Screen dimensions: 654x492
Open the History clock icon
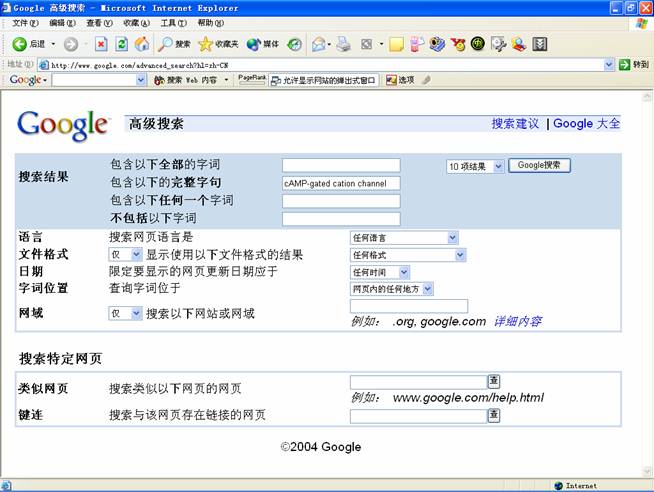pyautogui.click(x=295, y=44)
